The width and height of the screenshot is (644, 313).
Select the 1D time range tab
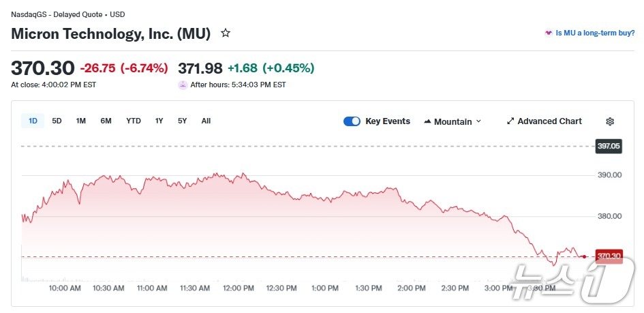pyautogui.click(x=33, y=121)
